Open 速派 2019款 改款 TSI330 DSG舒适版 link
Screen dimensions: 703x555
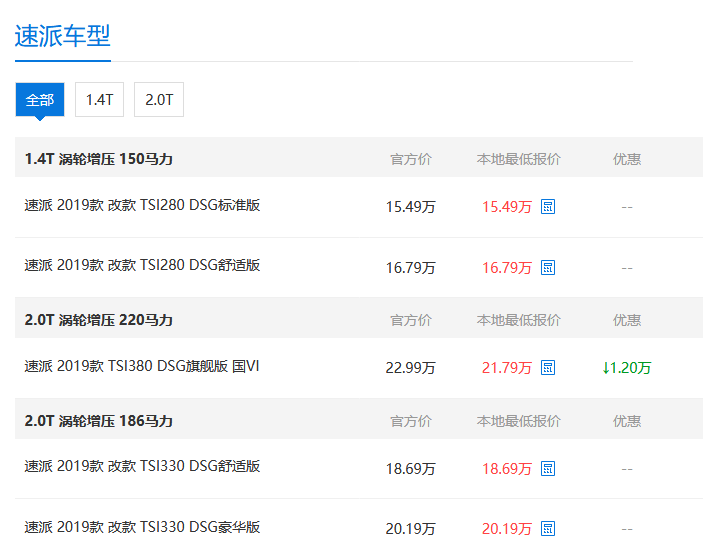(142, 466)
